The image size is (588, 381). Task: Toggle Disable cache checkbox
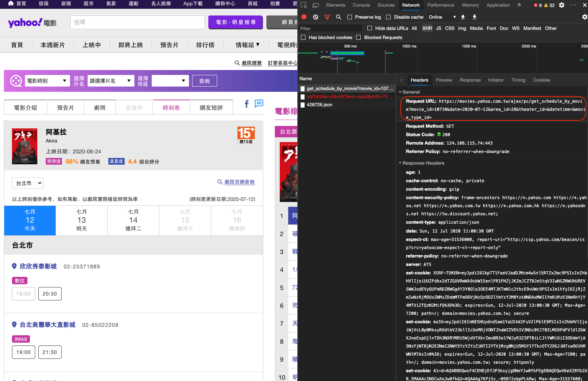[388, 17]
